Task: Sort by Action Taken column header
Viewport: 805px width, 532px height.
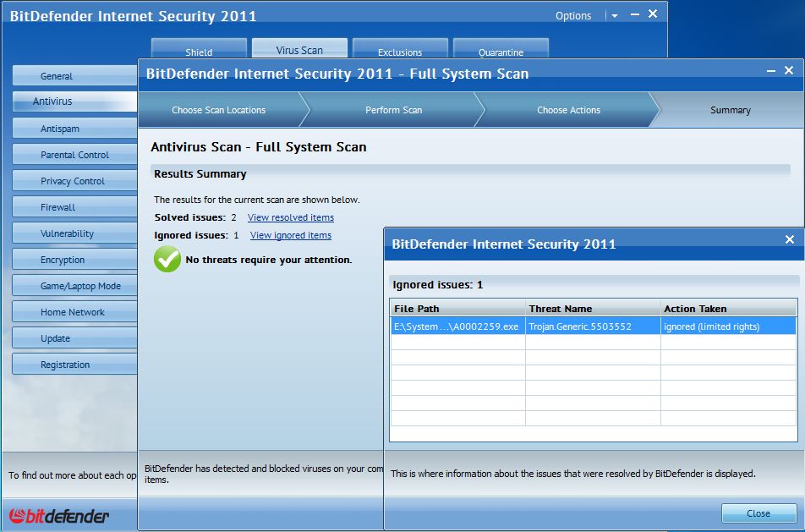Action: 729,309
